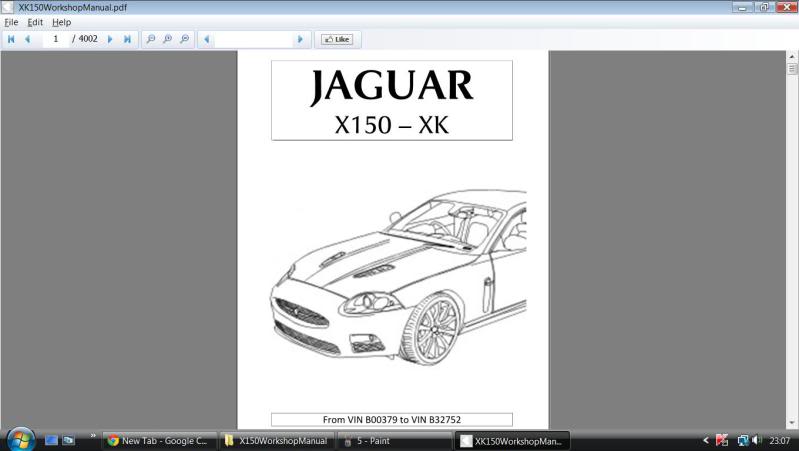Click the network status tray icon
799x451 pixels.
(x=743, y=440)
